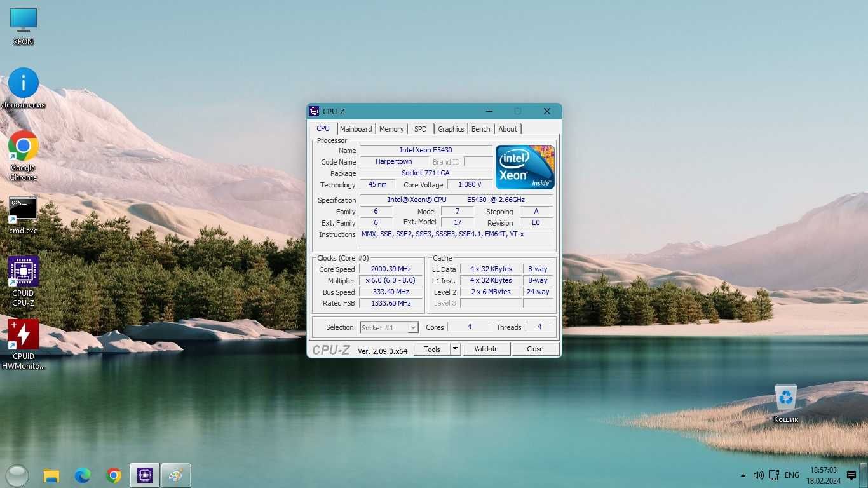Switch to the CPU tab
868x488 pixels.
[323, 128]
